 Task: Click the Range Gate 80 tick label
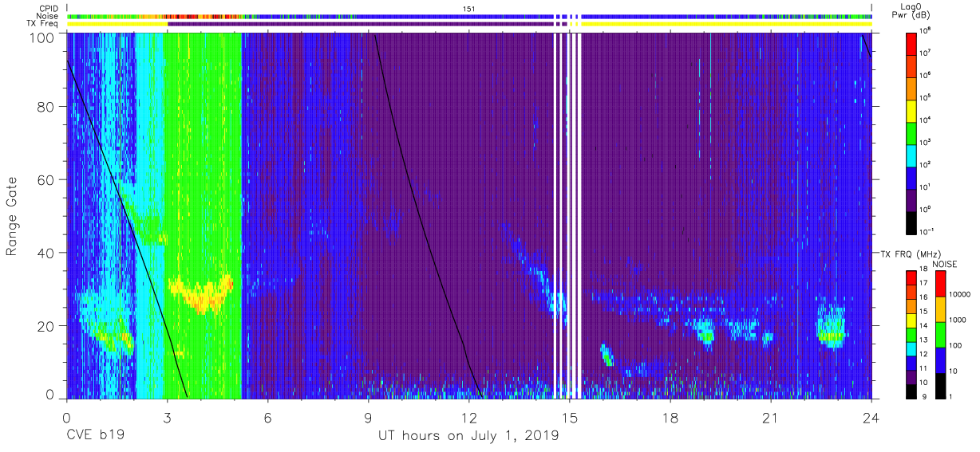pos(45,107)
